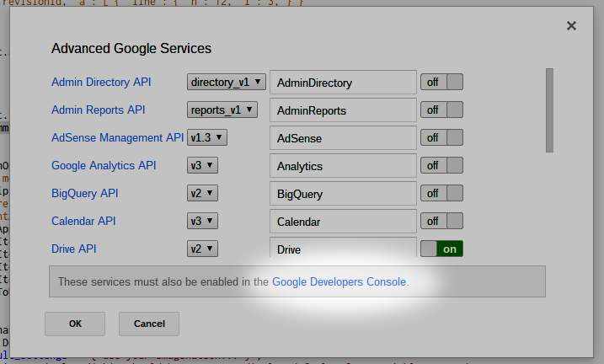Open Google Developers Console link
This screenshot has height=364, width=604.
point(339,282)
